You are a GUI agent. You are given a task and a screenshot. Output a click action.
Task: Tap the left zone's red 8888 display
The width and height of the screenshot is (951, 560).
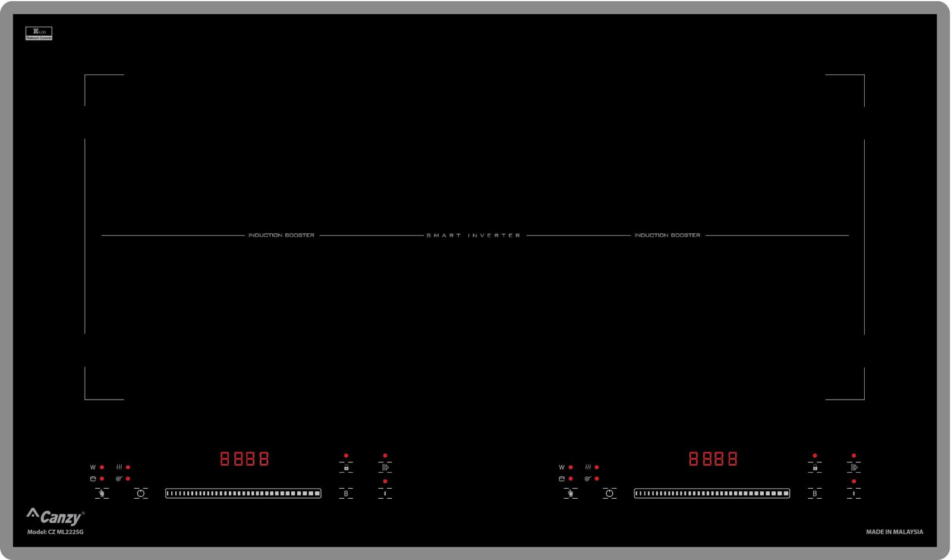point(244,458)
